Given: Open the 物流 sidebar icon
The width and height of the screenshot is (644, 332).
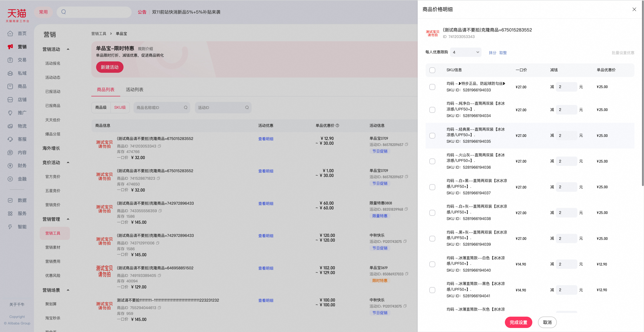Looking at the screenshot, I should coord(10,126).
